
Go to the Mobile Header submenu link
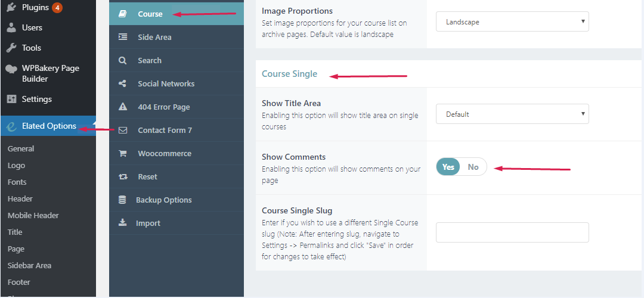tap(33, 216)
